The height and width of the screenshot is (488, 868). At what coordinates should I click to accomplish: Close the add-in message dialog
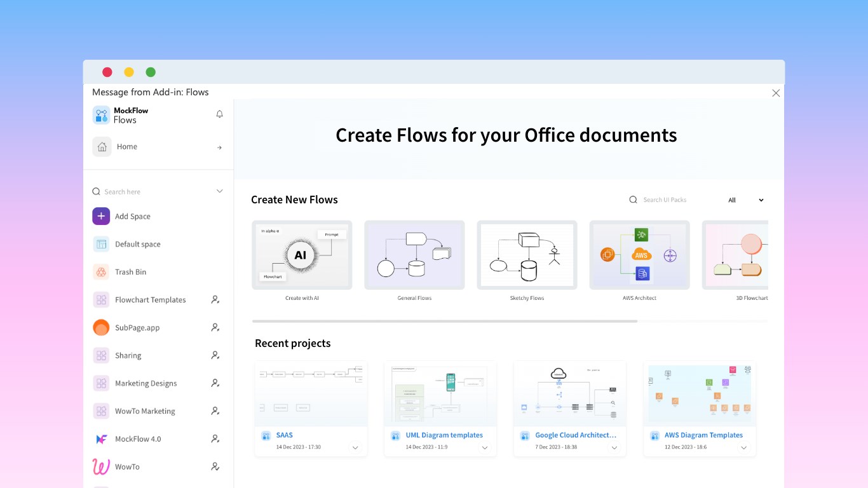(776, 93)
